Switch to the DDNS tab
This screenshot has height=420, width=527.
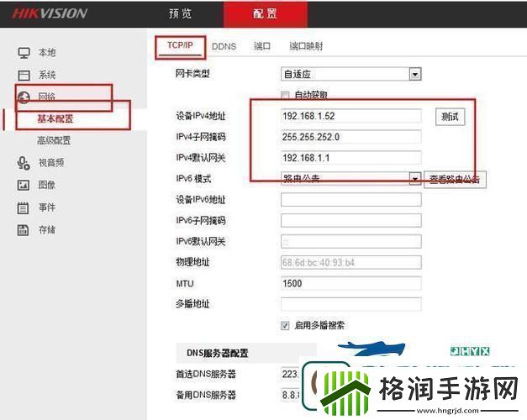pyautogui.click(x=224, y=47)
